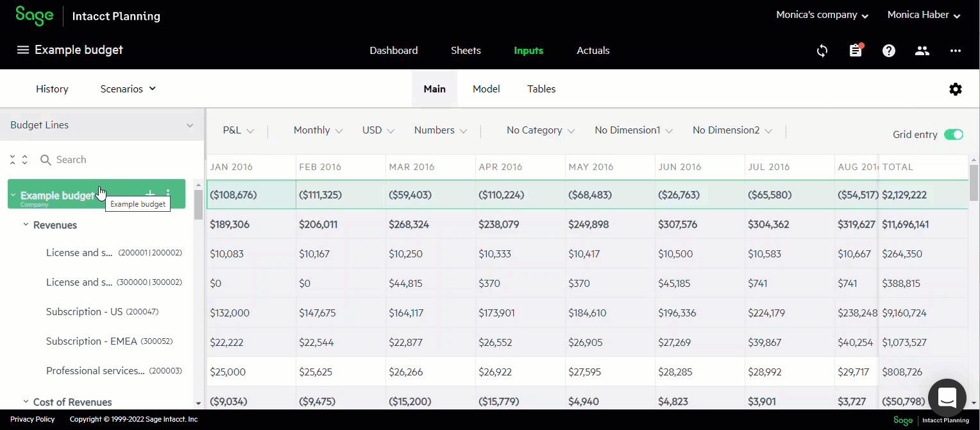Click the TOTAL column header
Image resolution: width=980 pixels, height=430 pixels.
coord(923,167)
